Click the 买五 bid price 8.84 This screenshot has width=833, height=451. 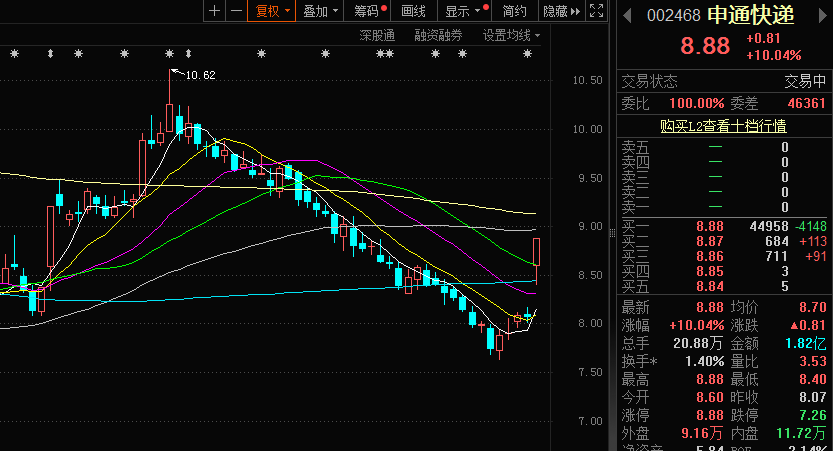click(710, 286)
